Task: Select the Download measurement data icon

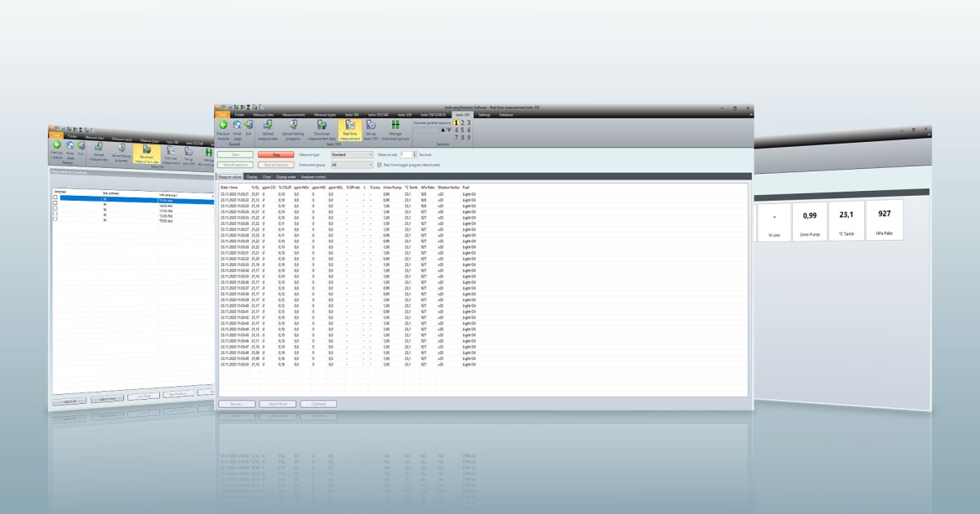Action: 322,126
